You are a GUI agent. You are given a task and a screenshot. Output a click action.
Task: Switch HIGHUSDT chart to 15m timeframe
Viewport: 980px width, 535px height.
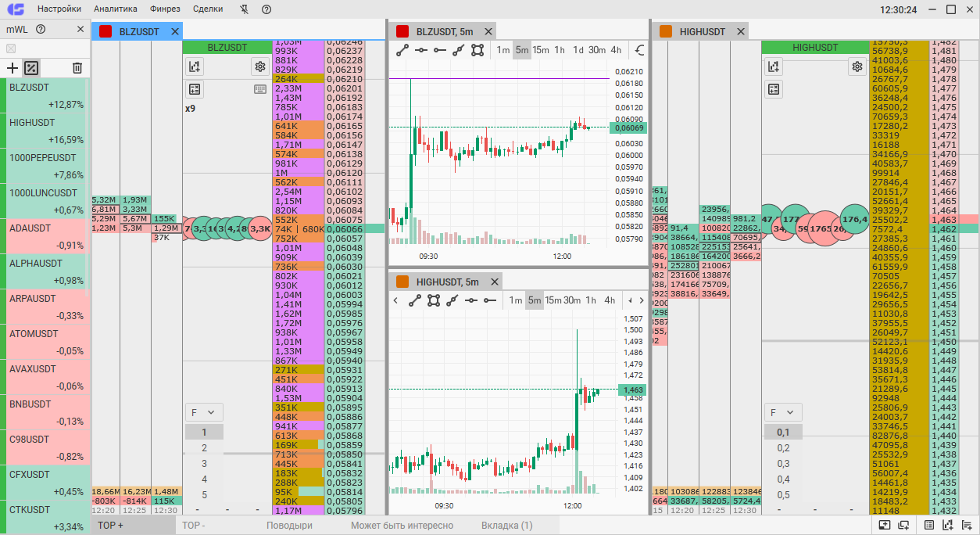coord(553,300)
